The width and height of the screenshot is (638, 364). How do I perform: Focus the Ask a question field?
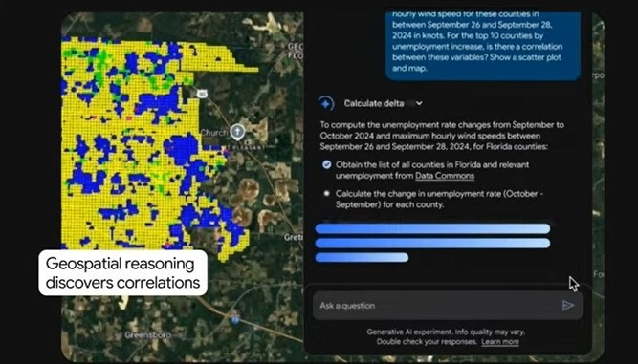448,306
